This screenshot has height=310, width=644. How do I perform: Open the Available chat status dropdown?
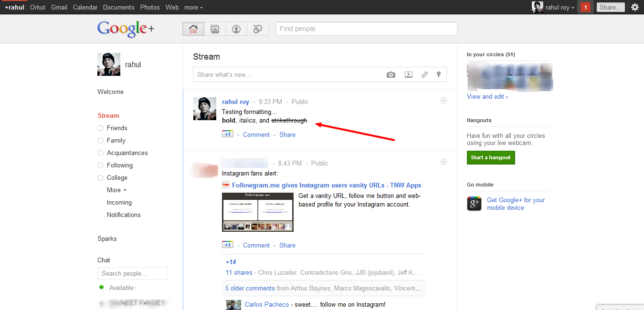point(123,288)
